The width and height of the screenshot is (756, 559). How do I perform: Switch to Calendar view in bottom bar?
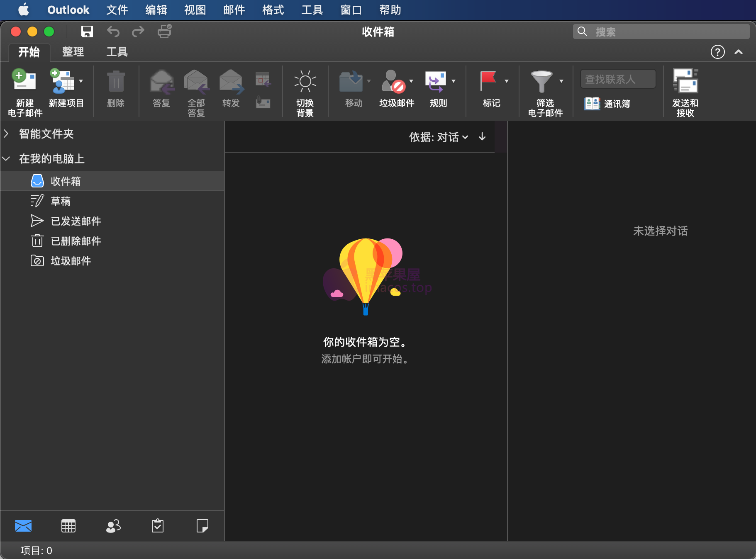[68, 526]
